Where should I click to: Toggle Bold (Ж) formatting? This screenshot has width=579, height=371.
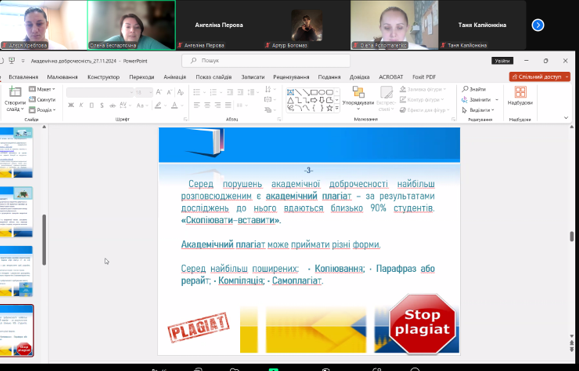pyautogui.click(x=71, y=105)
